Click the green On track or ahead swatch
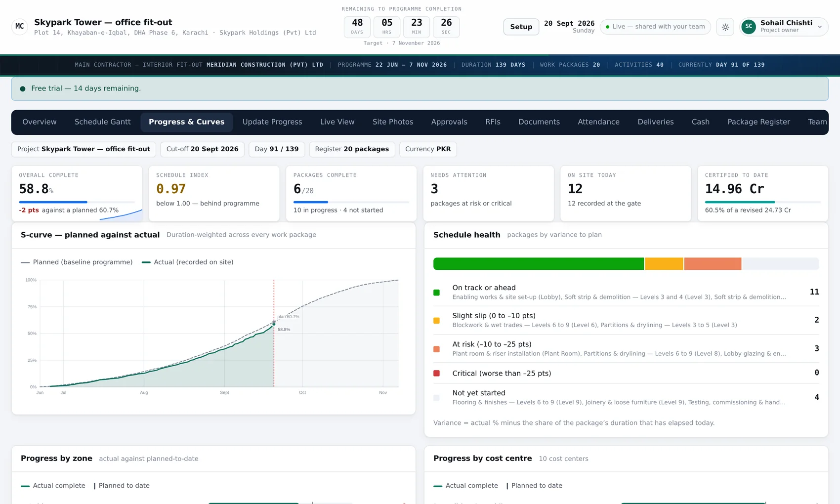840x504 pixels. click(x=436, y=293)
